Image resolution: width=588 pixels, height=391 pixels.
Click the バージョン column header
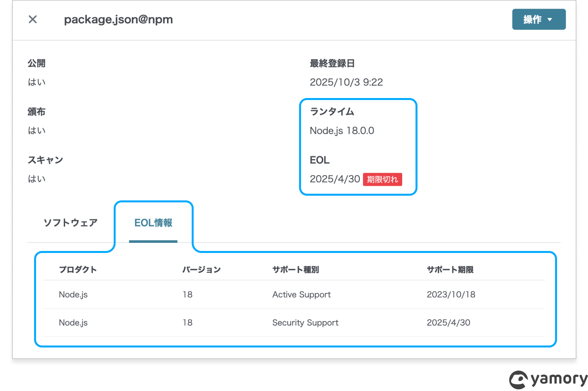201,269
